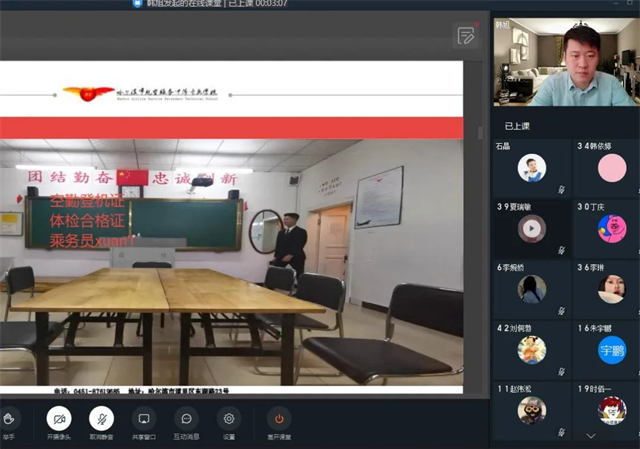Click the shared slide's school logo
Image resolution: width=640 pixels, height=449 pixels.
tap(140, 93)
